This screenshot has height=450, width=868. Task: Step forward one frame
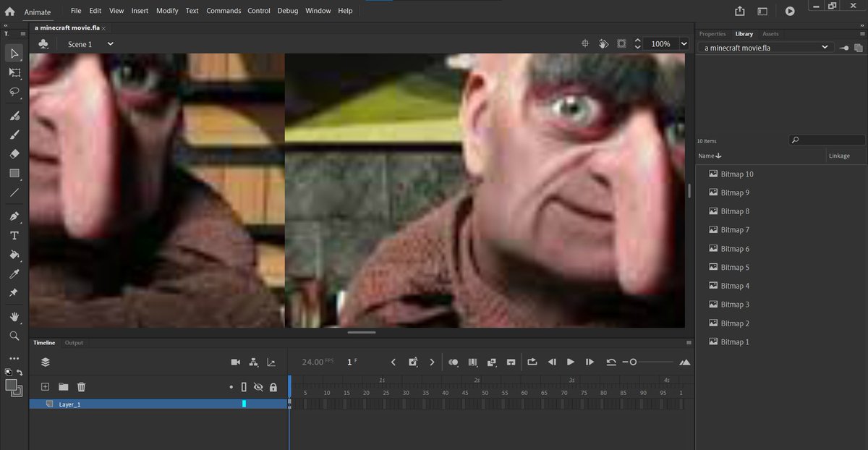[x=590, y=362]
